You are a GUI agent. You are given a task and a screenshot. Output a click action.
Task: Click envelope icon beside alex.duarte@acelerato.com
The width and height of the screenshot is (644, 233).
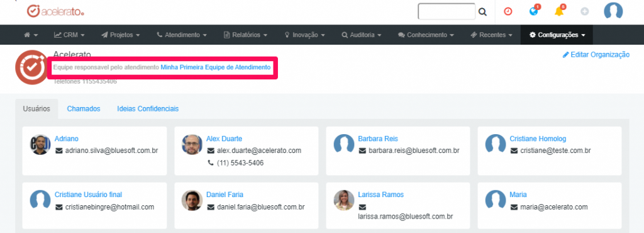pos(211,151)
